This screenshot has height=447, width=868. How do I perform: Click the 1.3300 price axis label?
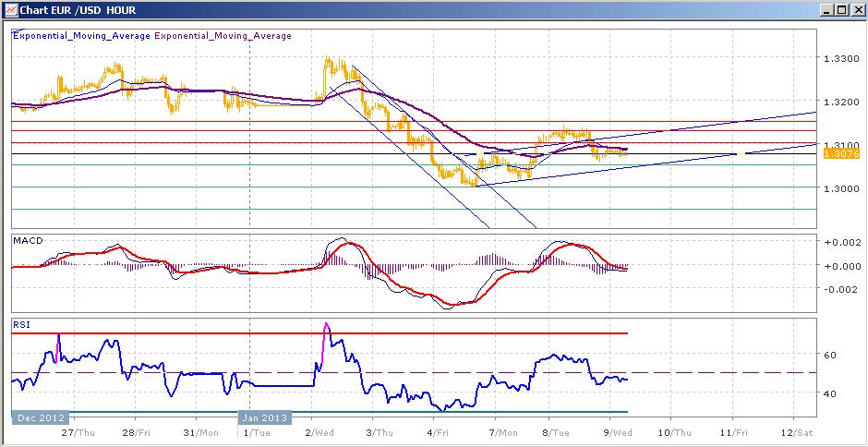(x=841, y=59)
